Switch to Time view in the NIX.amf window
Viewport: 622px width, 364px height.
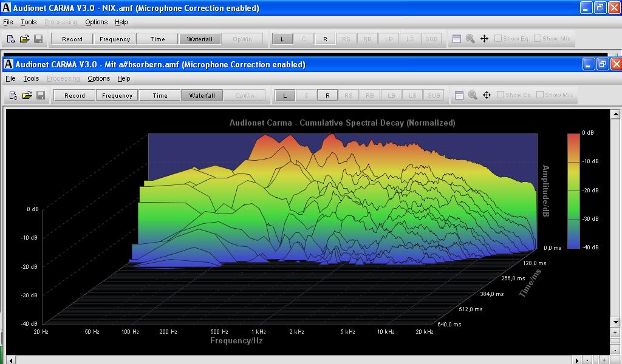(x=157, y=39)
